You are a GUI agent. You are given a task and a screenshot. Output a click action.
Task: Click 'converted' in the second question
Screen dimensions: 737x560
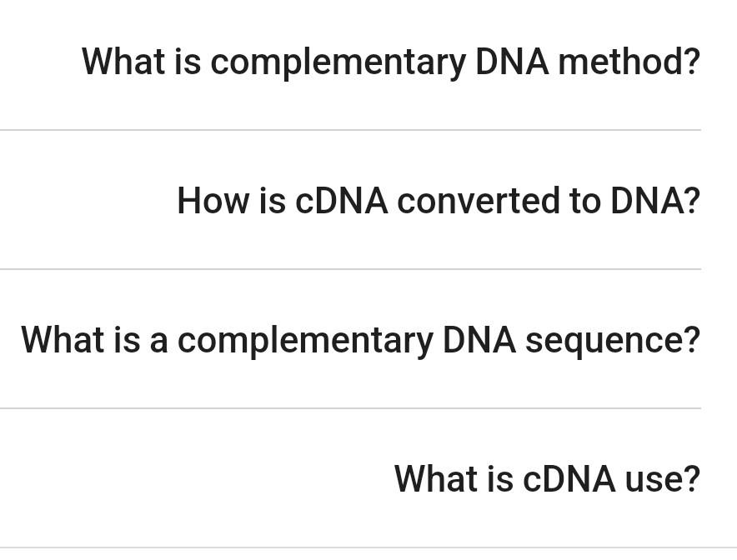(x=479, y=201)
